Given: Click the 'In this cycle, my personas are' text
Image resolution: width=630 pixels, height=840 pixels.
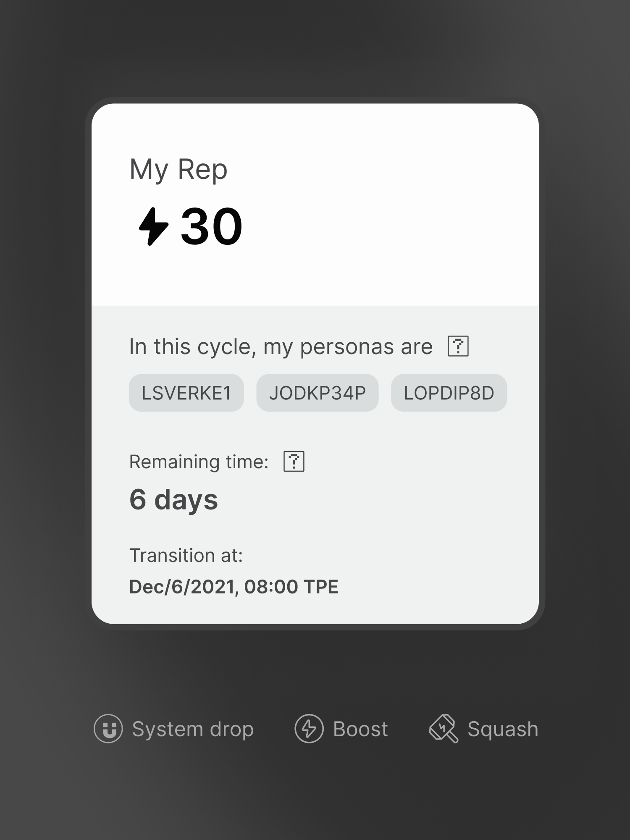Looking at the screenshot, I should coord(281,347).
